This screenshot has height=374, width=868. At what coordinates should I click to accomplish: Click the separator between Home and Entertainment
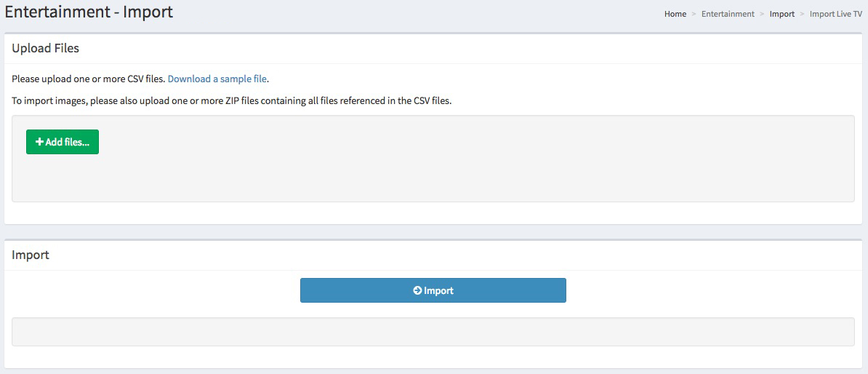694,14
